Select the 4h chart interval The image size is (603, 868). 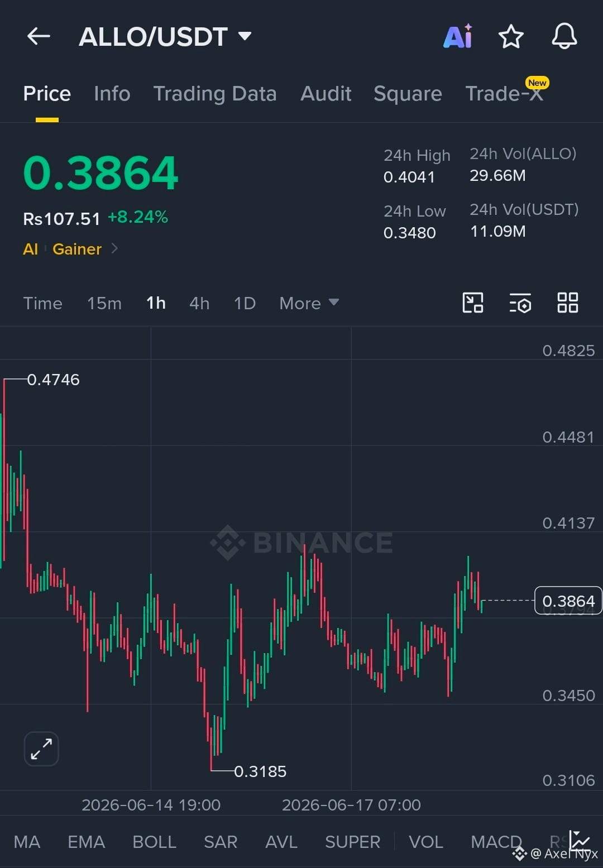[199, 303]
